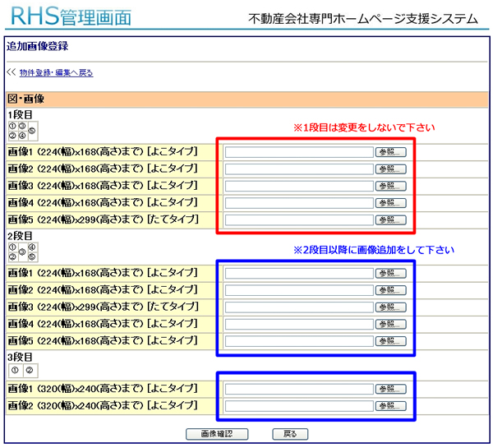Viewport: 493px width, 448px height.
Task: Click the 3段目 two-image layout diagram icon
Action: 23,370
